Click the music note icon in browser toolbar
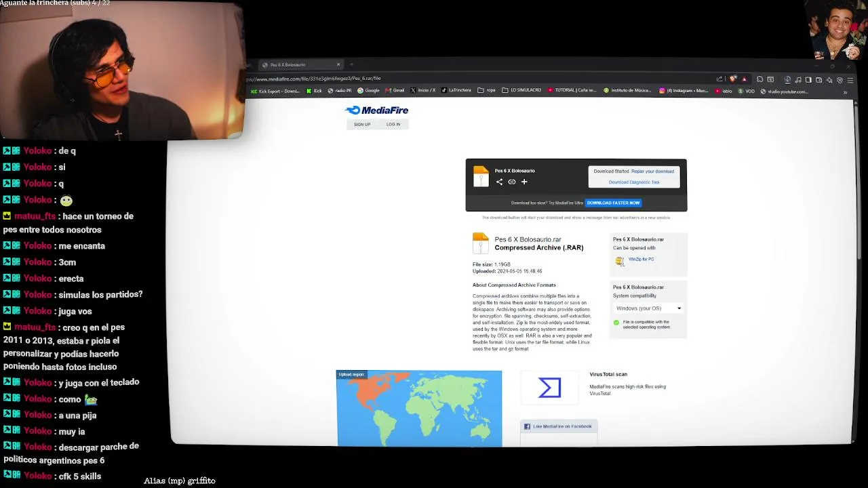868x488 pixels. coord(798,80)
